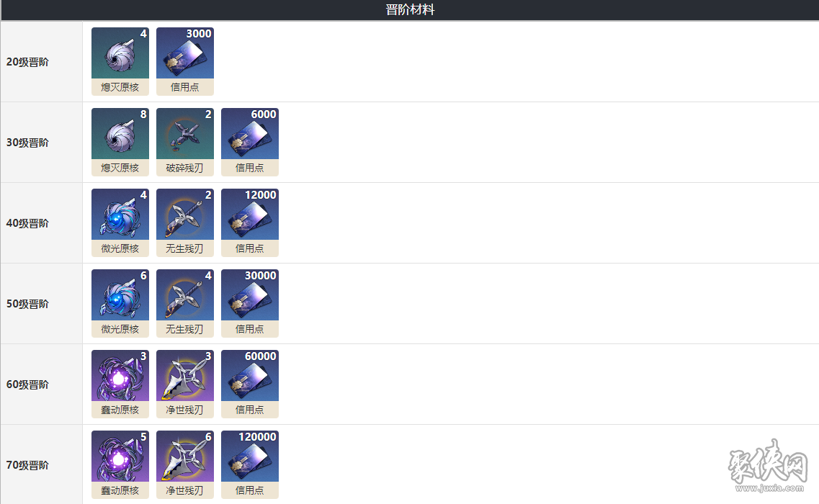Select the 12000 信用点 icon
Screen dimensions: 819x504
(250, 222)
